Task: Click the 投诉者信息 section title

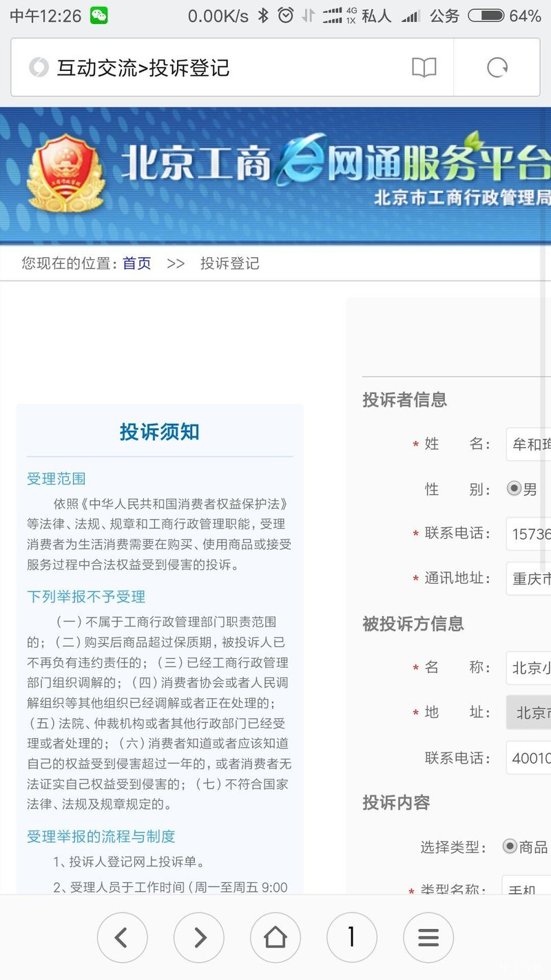Action: (405, 400)
